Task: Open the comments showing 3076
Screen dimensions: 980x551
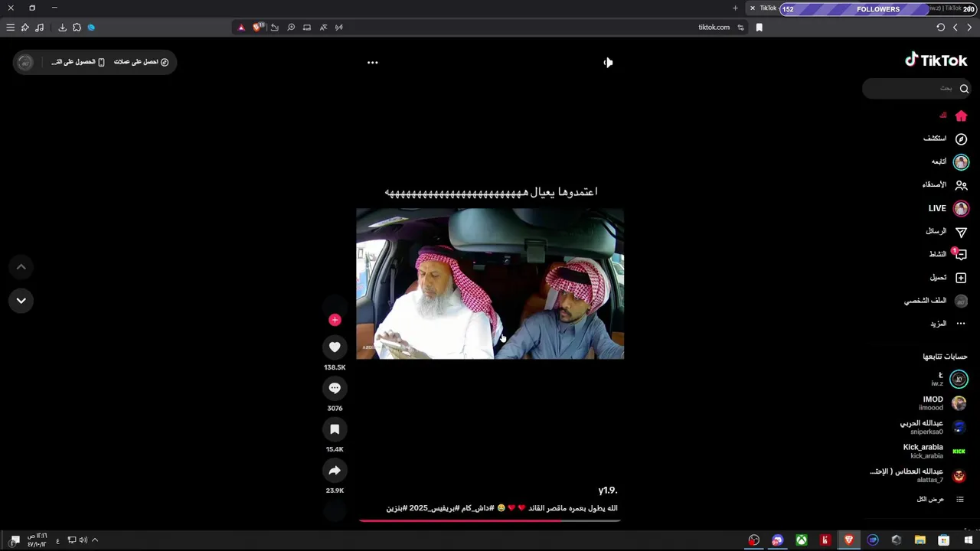Action: tap(335, 388)
